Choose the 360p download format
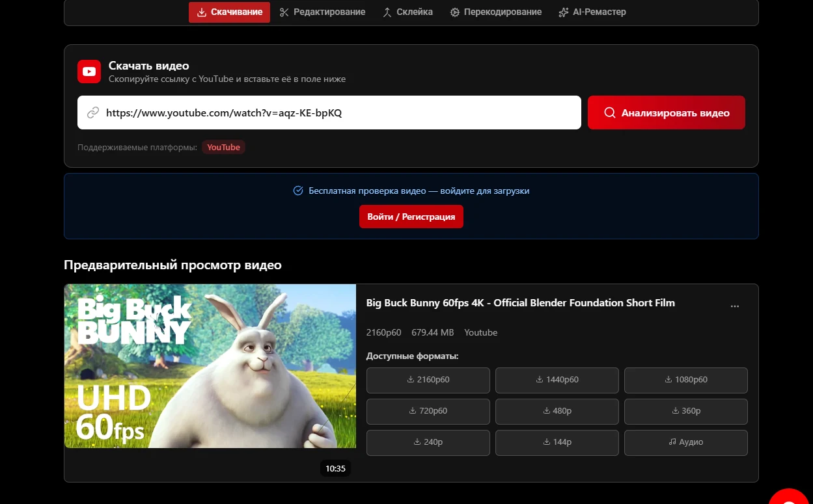The height and width of the screenshot is (504, 813). pyautogui.click(x=686, y=411)
